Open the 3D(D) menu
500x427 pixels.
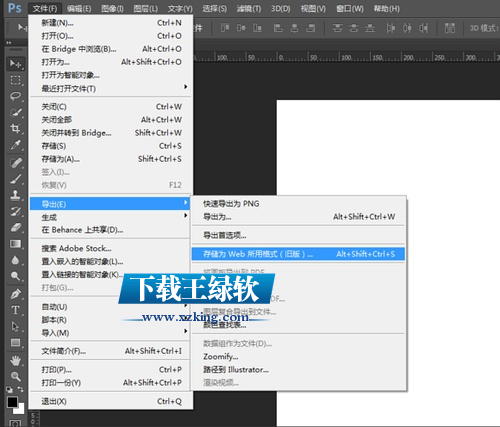(x=280, y=8)
